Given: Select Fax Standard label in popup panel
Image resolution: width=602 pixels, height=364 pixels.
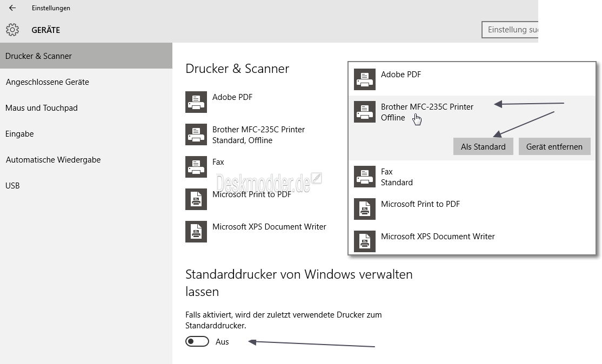Looking at the screenshot, I should [x=397, y=177].
